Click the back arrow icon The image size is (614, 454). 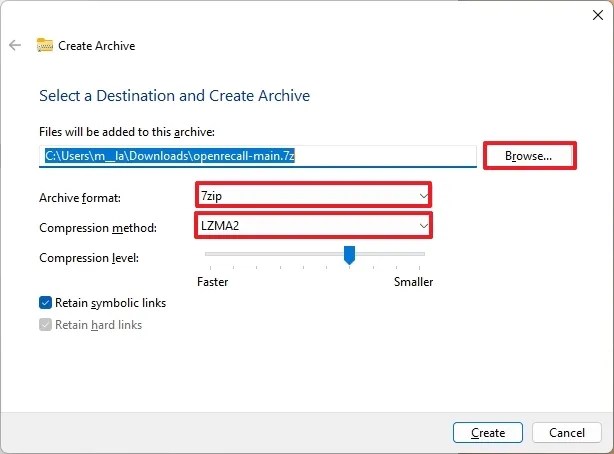(x=15, y=45)
